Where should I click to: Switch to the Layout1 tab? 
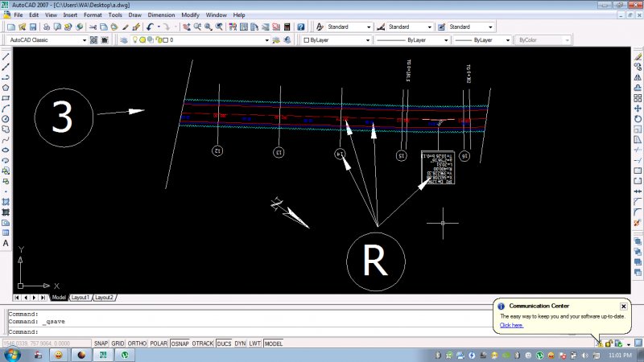pyautogui.click(x=80, y=297)
